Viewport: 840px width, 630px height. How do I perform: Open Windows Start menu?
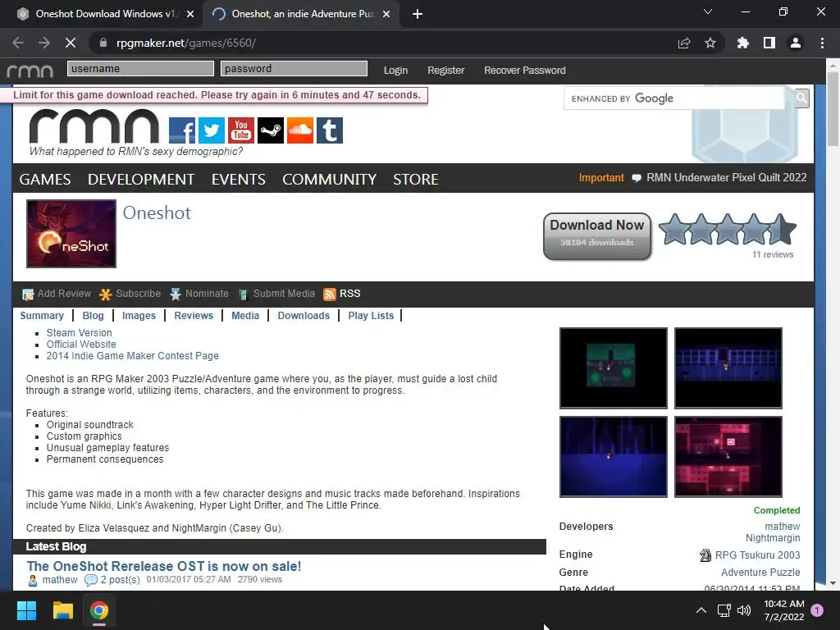(26, 610)
